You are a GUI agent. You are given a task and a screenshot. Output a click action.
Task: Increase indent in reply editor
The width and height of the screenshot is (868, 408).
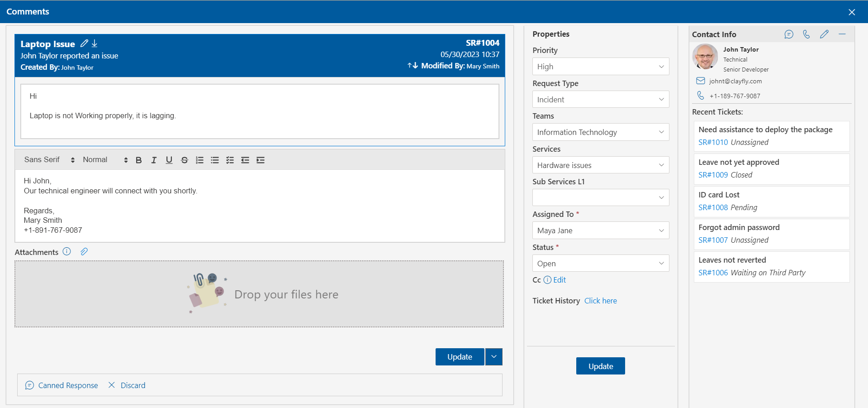(x=261, y=160)
